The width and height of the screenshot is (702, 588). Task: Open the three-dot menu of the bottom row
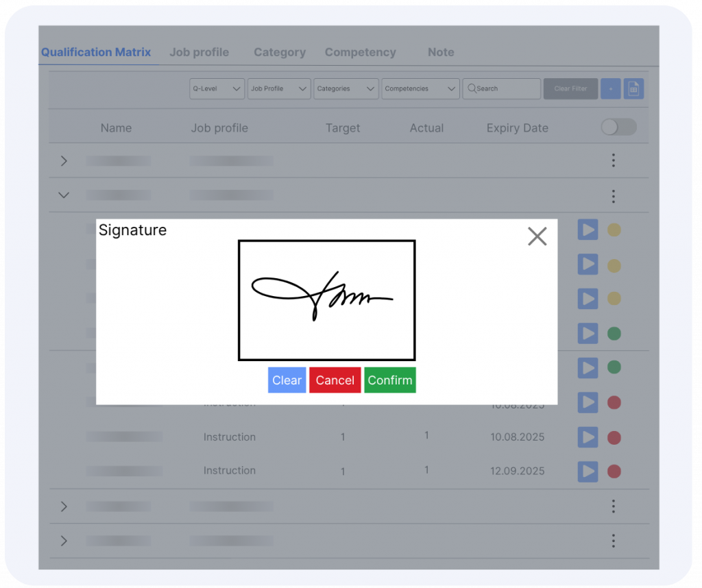(613, 541)
